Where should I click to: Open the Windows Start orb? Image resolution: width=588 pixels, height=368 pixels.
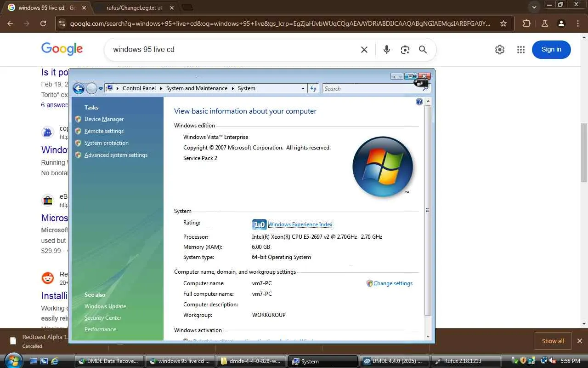pos(12,360)
